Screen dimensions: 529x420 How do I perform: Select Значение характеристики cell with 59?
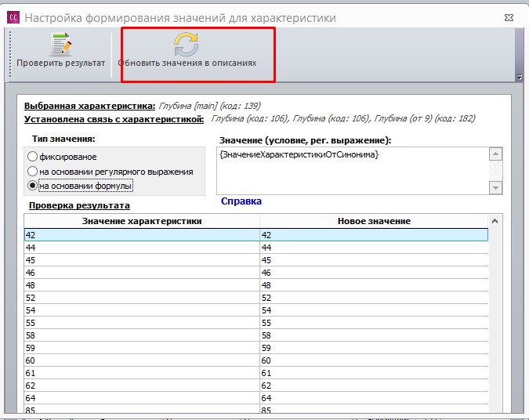coord(142,348)
